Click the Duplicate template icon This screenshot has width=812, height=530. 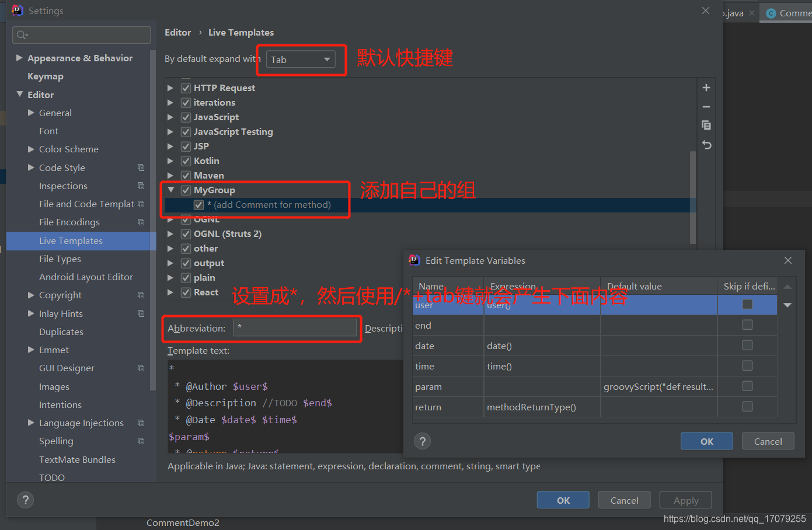coord(706,125)
